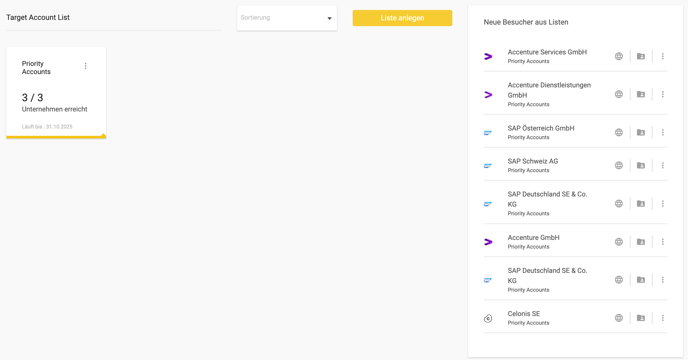Open three-dot menu for Accenture GmbH

pyautogui.click(x=663, y=242)
